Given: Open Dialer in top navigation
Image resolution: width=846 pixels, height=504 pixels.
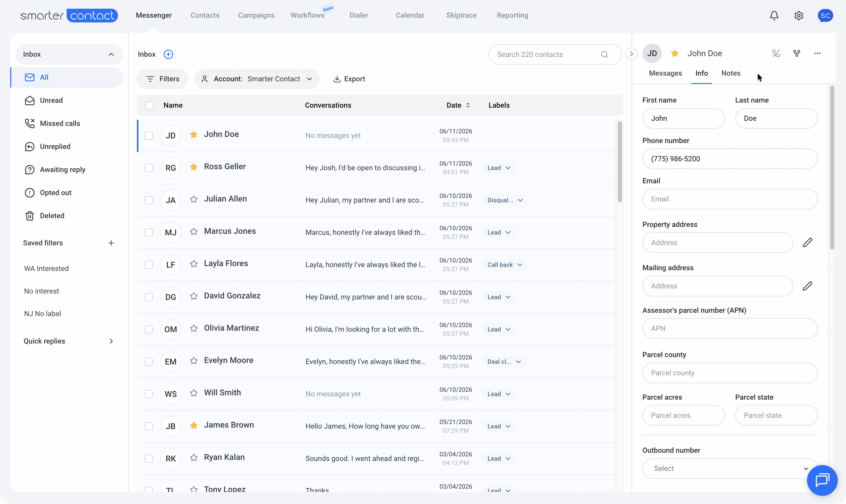Looking at the screenshot, I should [x=359, y=15].
